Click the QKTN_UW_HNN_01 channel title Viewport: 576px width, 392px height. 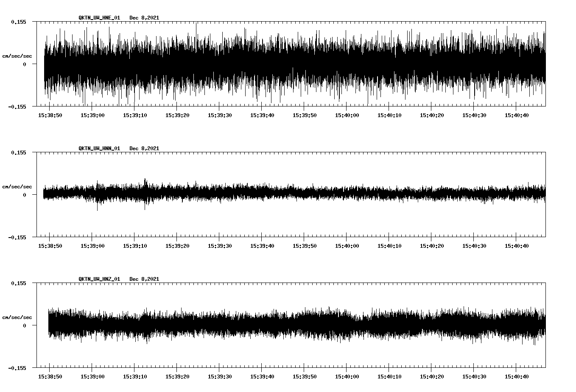(99, 148)
